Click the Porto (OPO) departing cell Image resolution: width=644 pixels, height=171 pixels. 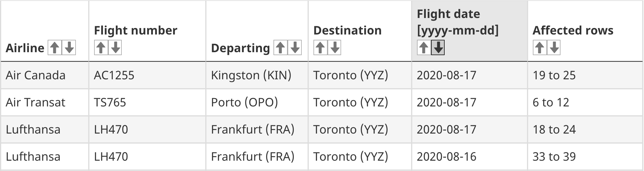257,102
